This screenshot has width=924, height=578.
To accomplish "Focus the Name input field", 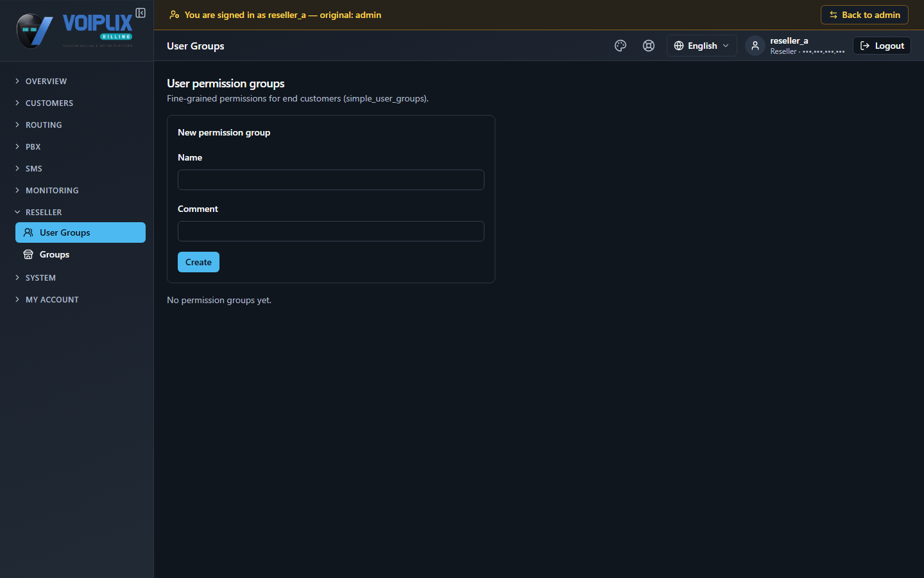I will [331, 180].
